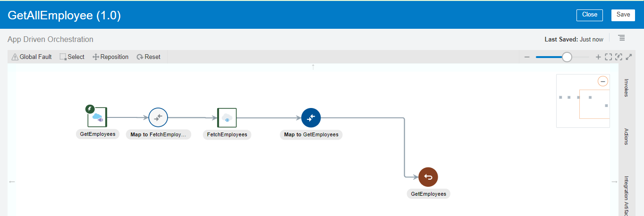
Task: Pan canvas up with top arrow
Action: click(313, 67)
